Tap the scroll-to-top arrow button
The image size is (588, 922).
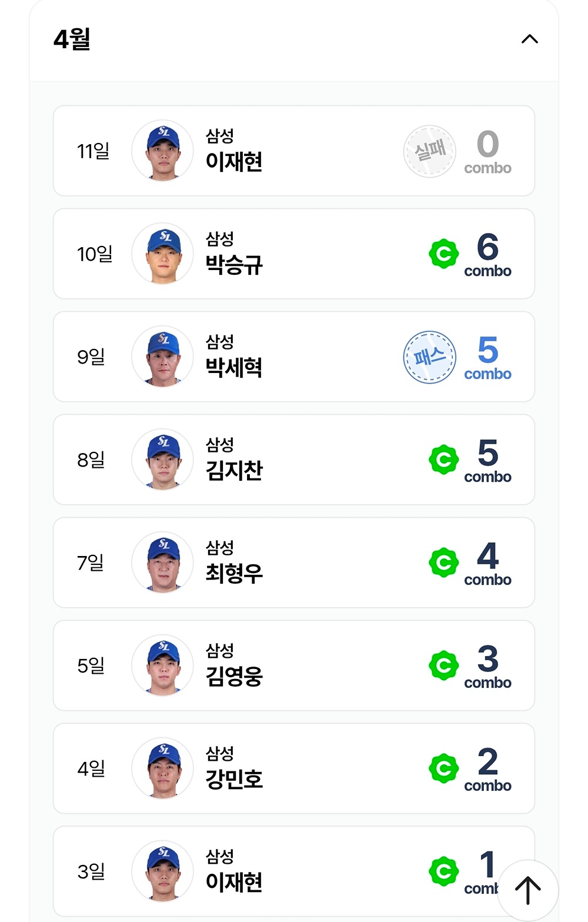point(527,890)
